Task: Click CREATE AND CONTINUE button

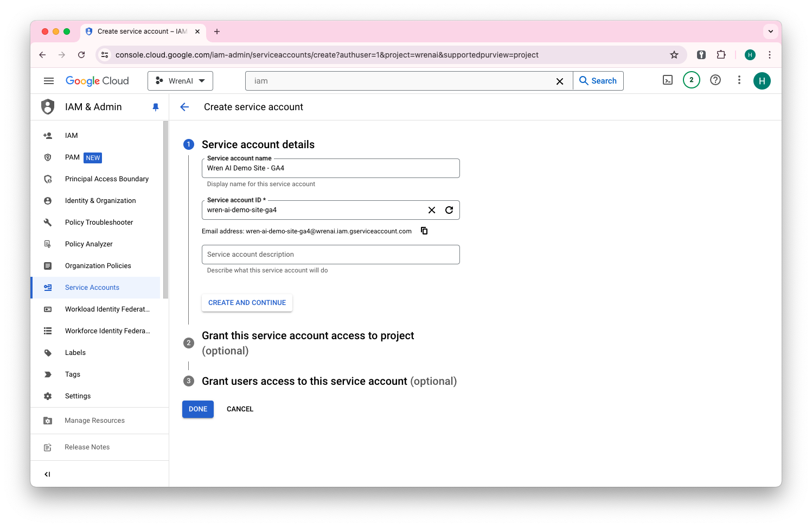Action: click(x=247, y=303)
